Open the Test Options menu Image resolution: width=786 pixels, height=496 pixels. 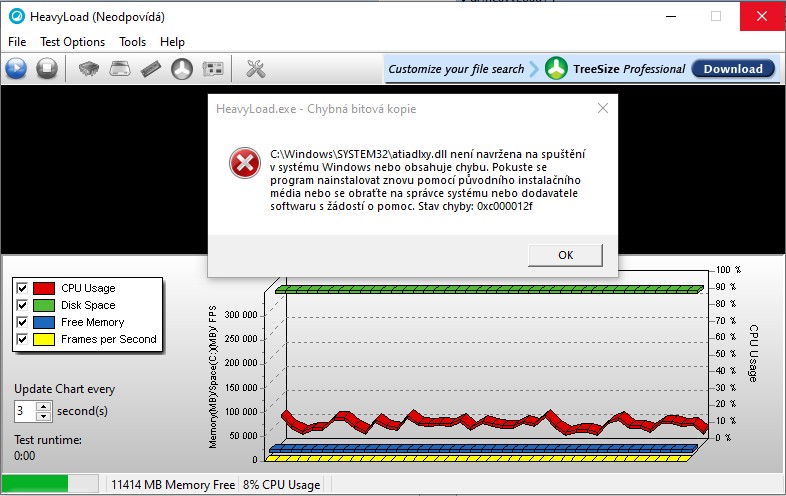click(x=73, y=42)
